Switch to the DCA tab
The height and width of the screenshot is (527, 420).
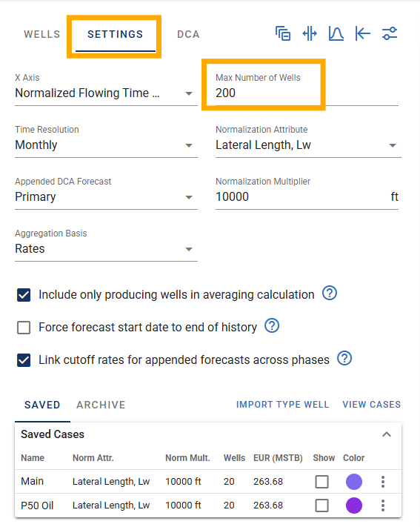pyautogui.click(x=188, y=34)
